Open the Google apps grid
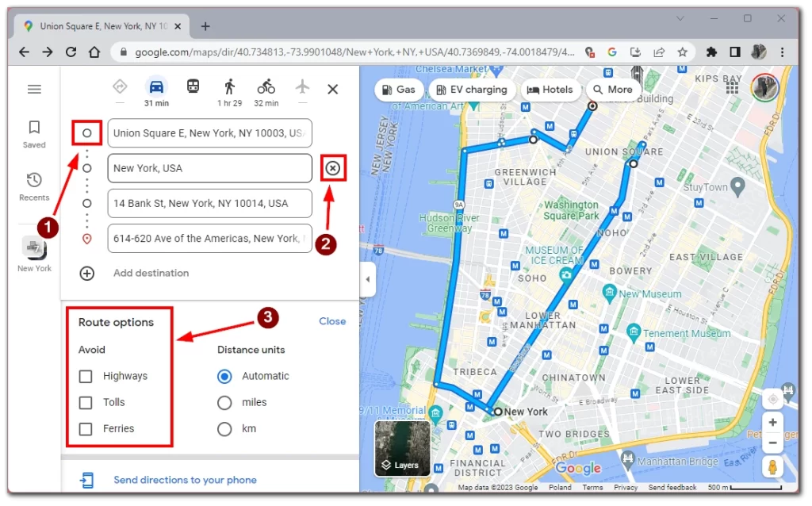The height and width of the screenshot is (506, 812). point(732,88)
